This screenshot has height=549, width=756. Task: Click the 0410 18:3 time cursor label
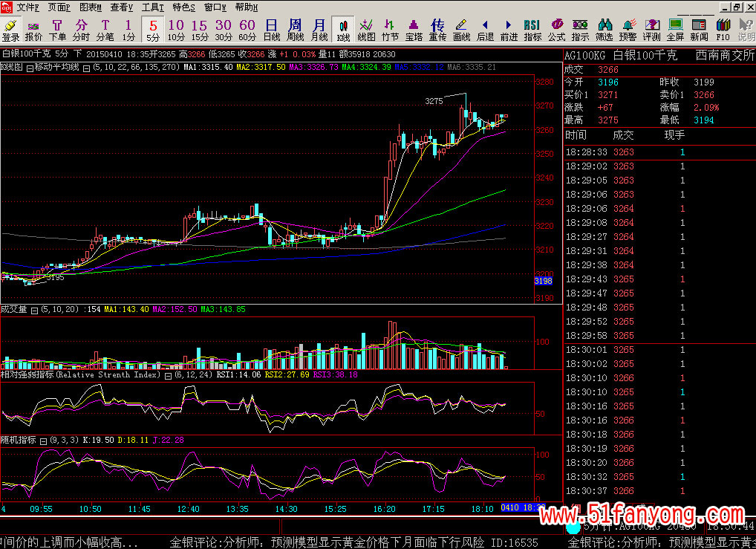pyautogui.click(x=523, y=507)
